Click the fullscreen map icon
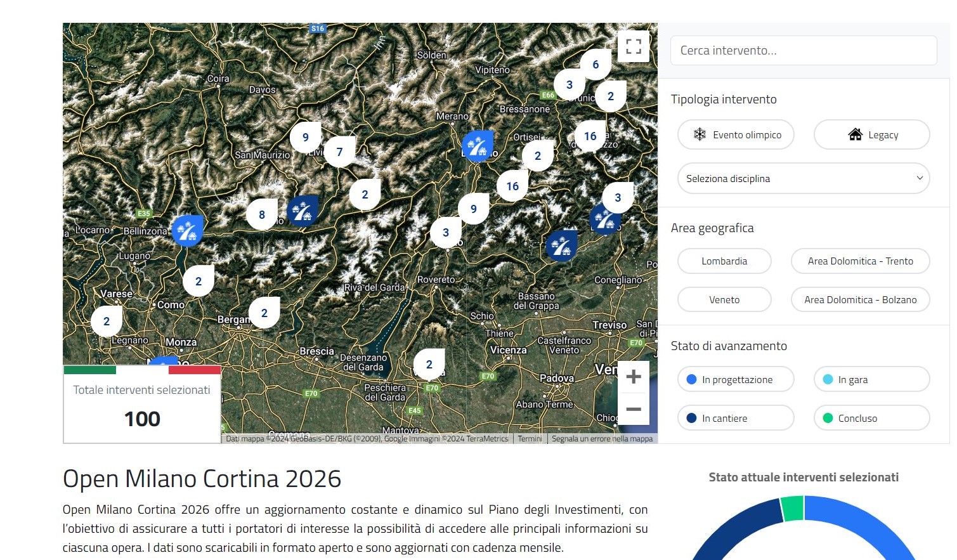The height and width of the screenshot is (560, 957). click(633, 46)
